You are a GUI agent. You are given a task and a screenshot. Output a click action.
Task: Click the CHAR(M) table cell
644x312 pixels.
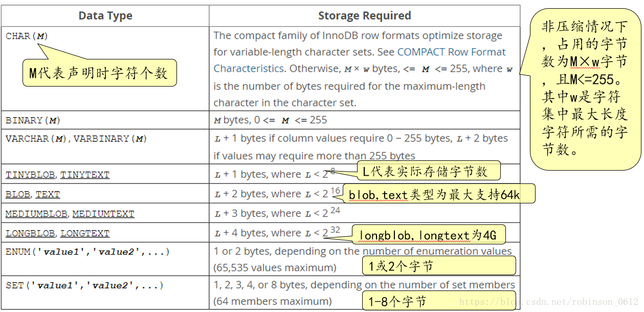coord(105,68)
